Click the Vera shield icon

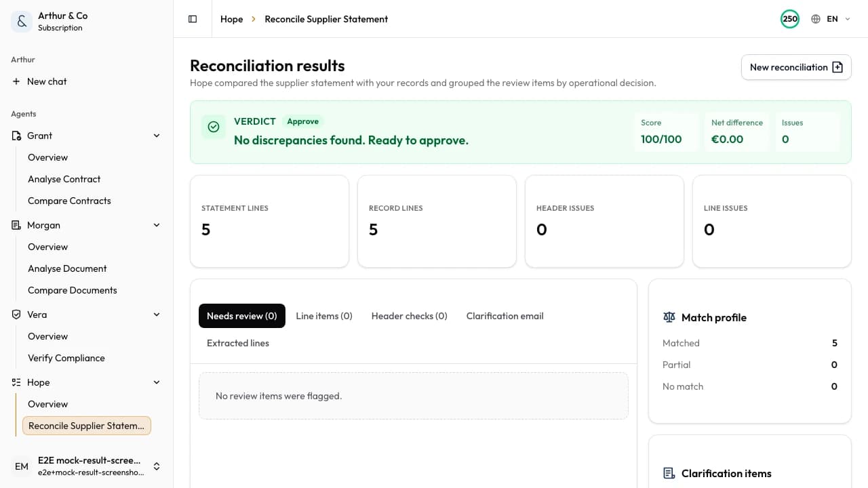[16, 314]
